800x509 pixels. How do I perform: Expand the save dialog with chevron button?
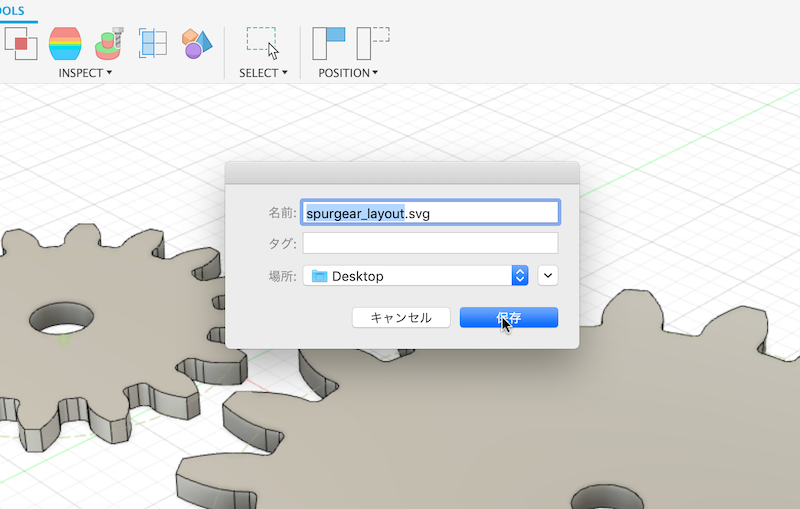point(548,276)
